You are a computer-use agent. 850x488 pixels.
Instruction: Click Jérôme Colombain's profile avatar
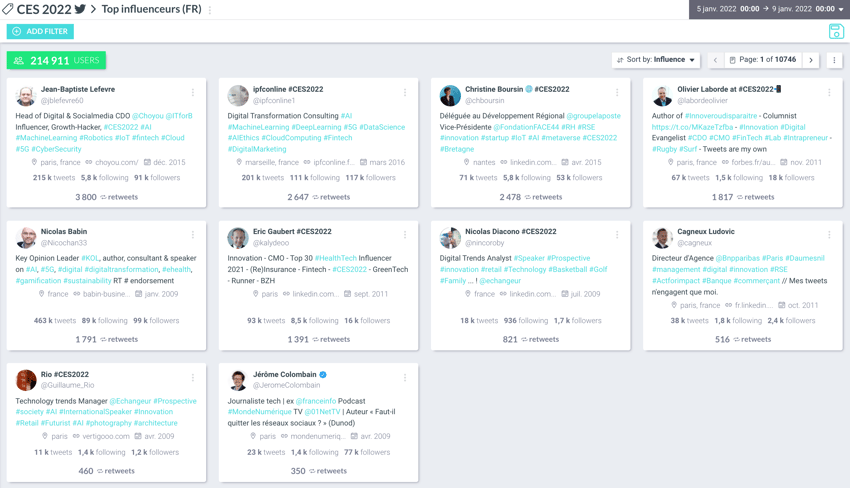pyautogui.click(x=238, y=380)
